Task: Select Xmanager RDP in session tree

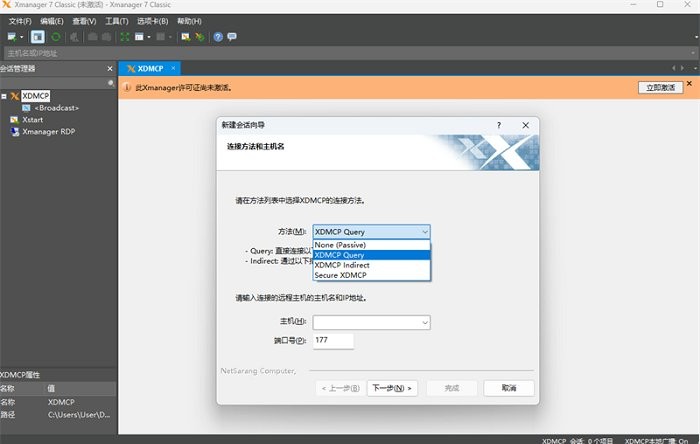Action: tap(48, 131)
